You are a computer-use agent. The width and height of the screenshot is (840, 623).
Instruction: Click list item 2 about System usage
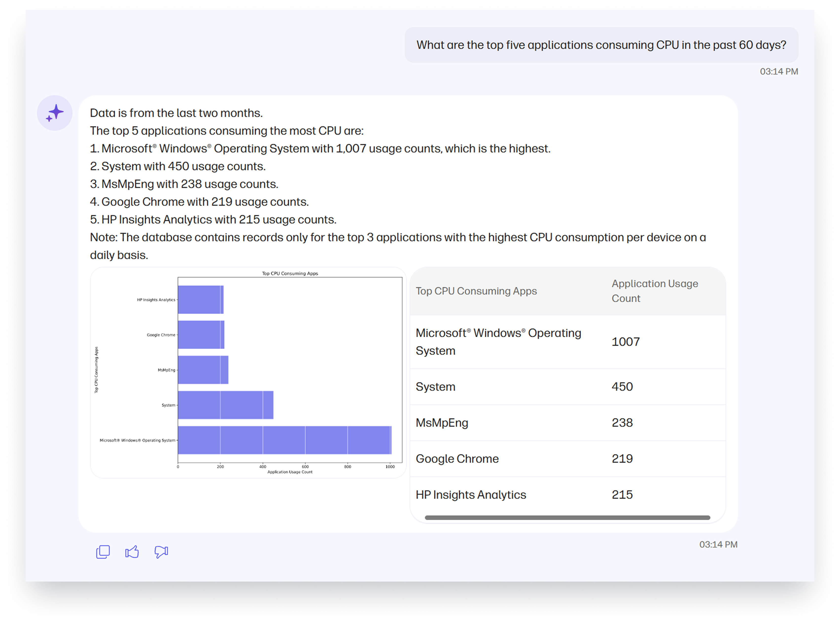click(178, 166)
